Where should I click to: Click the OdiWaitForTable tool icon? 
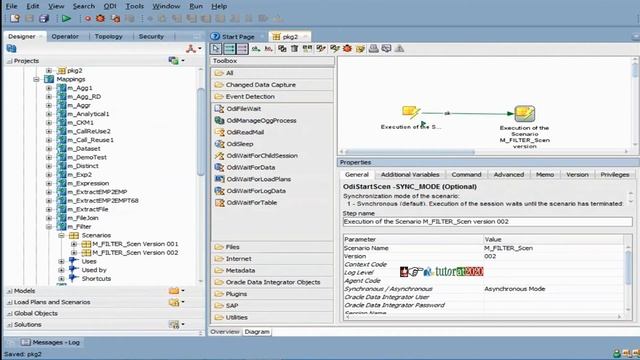tap(219, 202)
